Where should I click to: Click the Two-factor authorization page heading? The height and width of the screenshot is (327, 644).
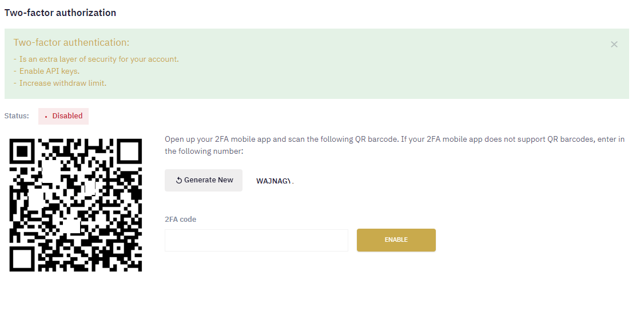pos(61,13)
